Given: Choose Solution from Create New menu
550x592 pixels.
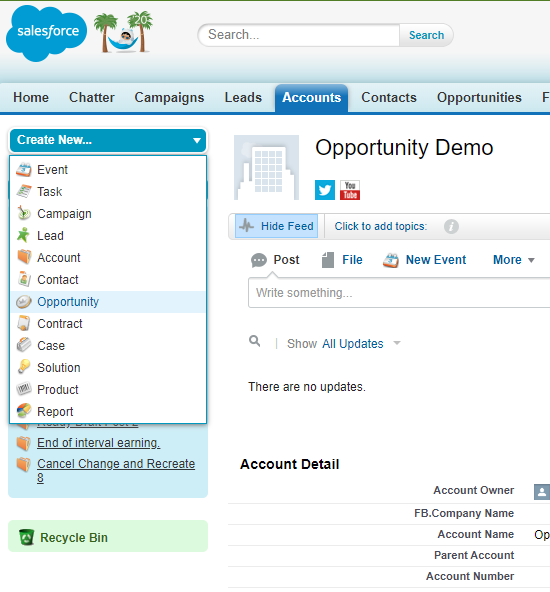Looking at the screenshot, I should pyautogui.click(x=108, y=367).
